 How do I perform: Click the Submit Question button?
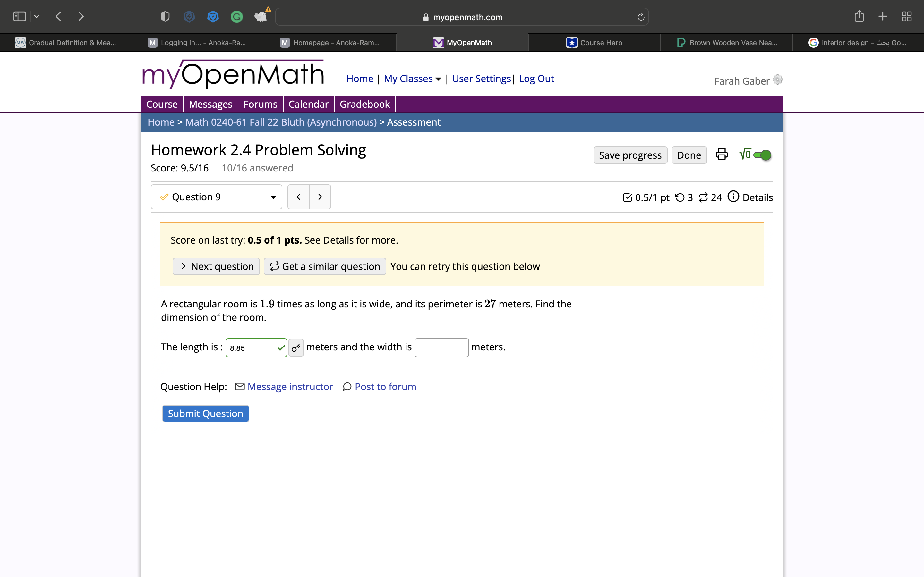(205, 413)
